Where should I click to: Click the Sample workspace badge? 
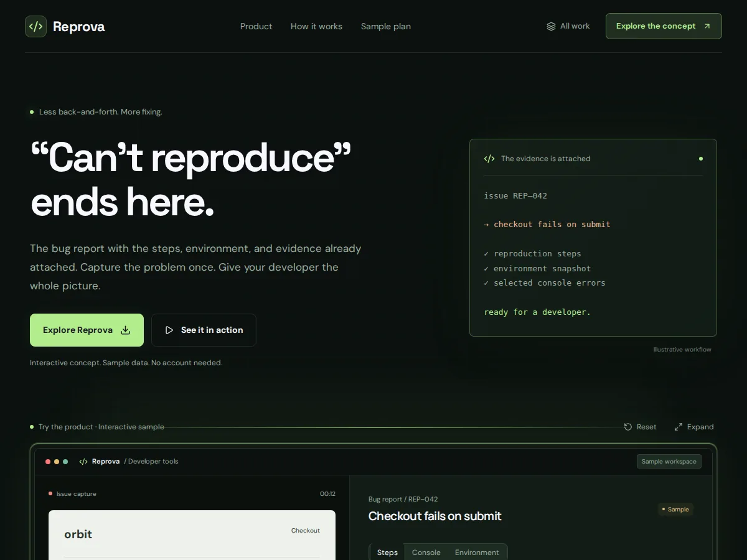click(669, 462)
